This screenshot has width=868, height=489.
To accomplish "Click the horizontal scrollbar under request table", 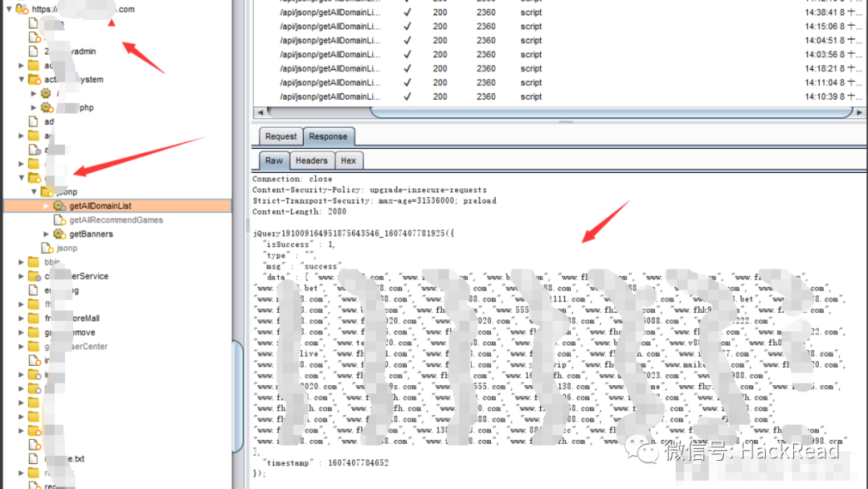I will 482,112.
